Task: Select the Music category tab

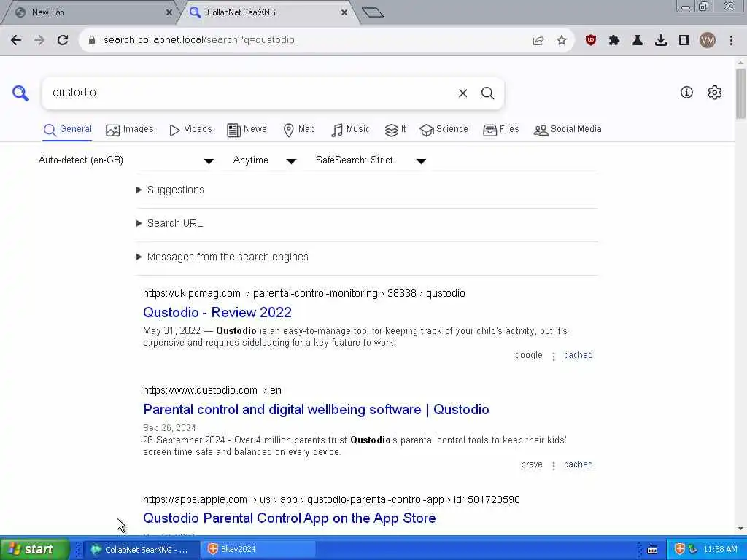Action: click(350, 130)
